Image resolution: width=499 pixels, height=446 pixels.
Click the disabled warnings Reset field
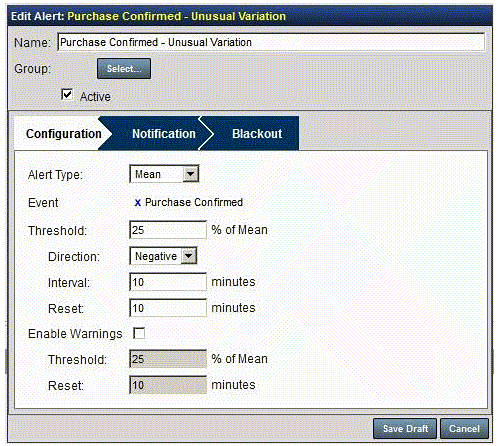click(x=168, y=385)
